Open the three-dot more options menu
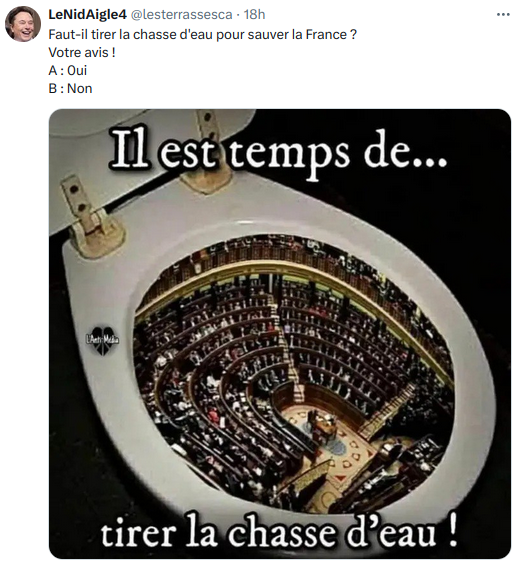The height and width of the screenshot is (566, 518). pyautogui.click(x=503, y=15)
